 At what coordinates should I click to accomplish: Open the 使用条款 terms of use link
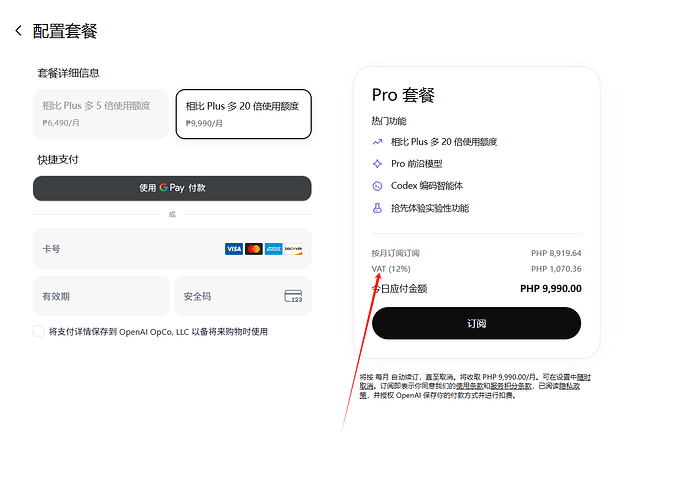tap(469, 386)
